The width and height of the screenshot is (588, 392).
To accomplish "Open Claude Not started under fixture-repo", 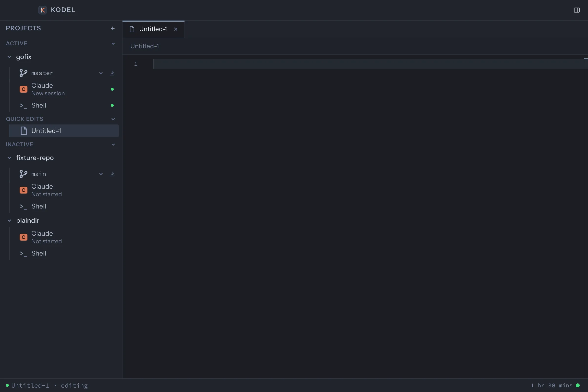I will 64,190.
